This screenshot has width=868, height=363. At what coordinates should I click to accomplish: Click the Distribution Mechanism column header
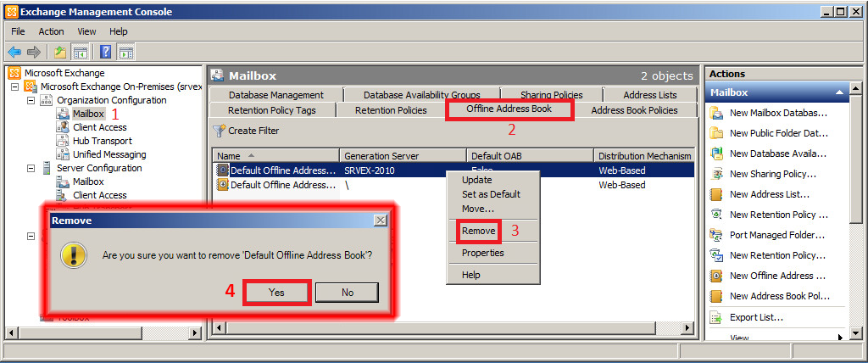(644, 156)
